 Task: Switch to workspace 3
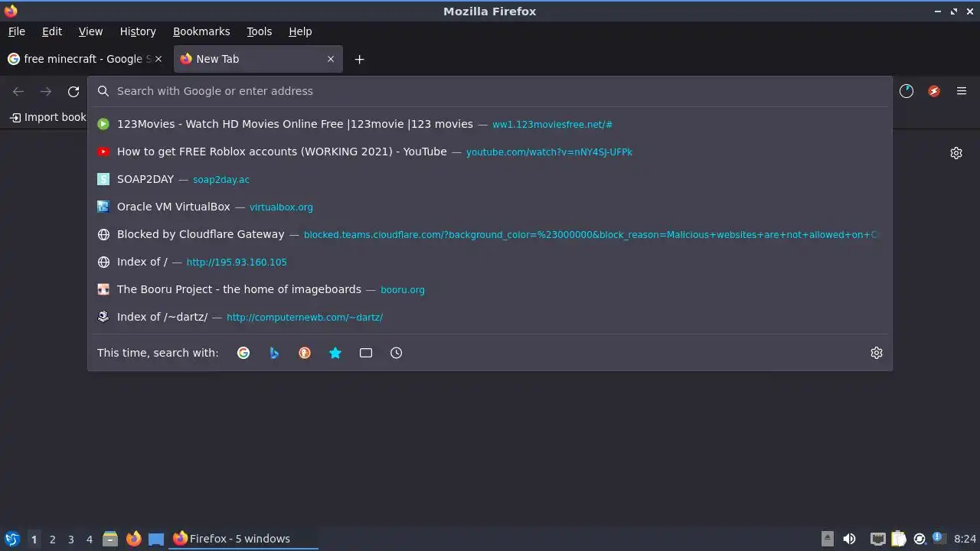[x=70, y=539]
